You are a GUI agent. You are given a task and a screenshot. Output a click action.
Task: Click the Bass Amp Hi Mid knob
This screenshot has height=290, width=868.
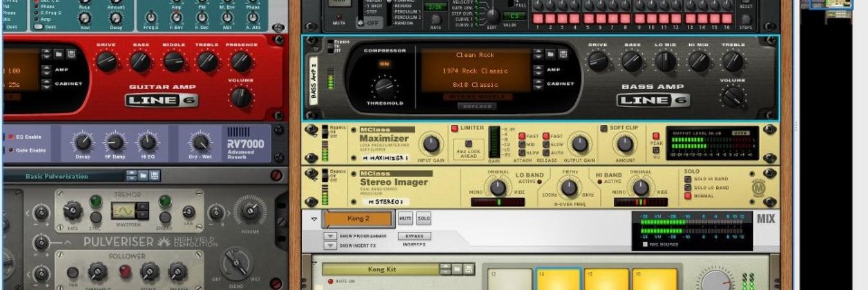click(699, 61)
